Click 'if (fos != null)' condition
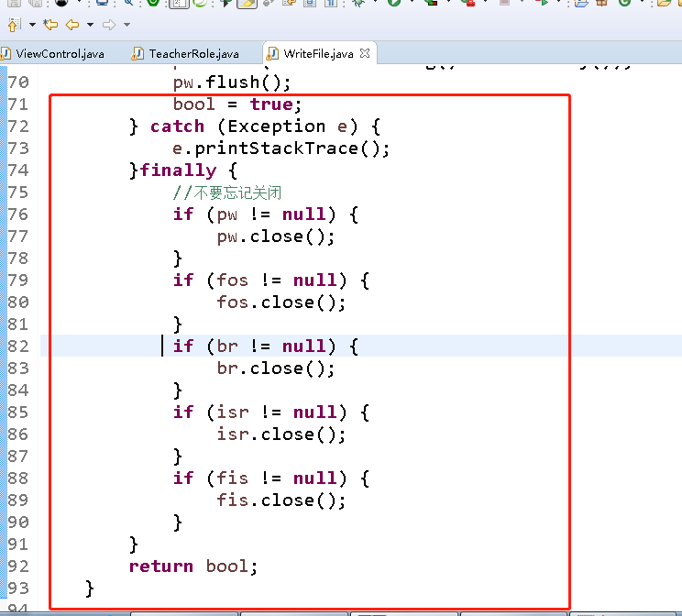 coord(271,280)
